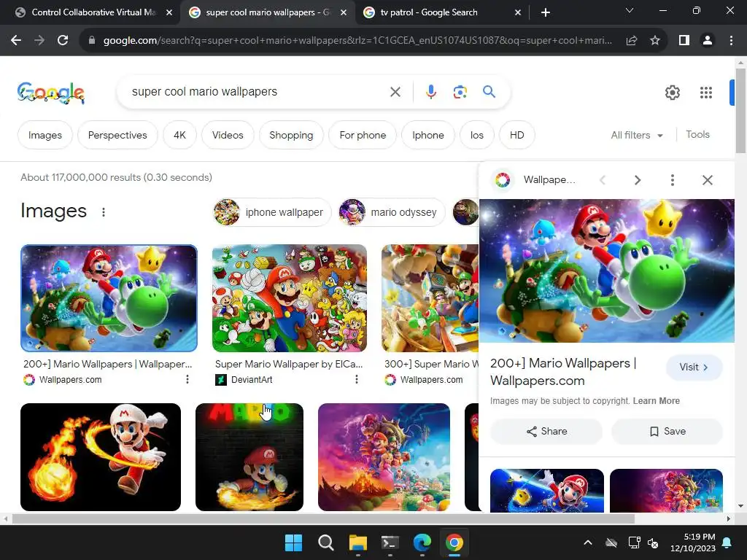Open the Learn More copyright link
This screenshot has width=747, height=560.
click(x=656, y=401)
